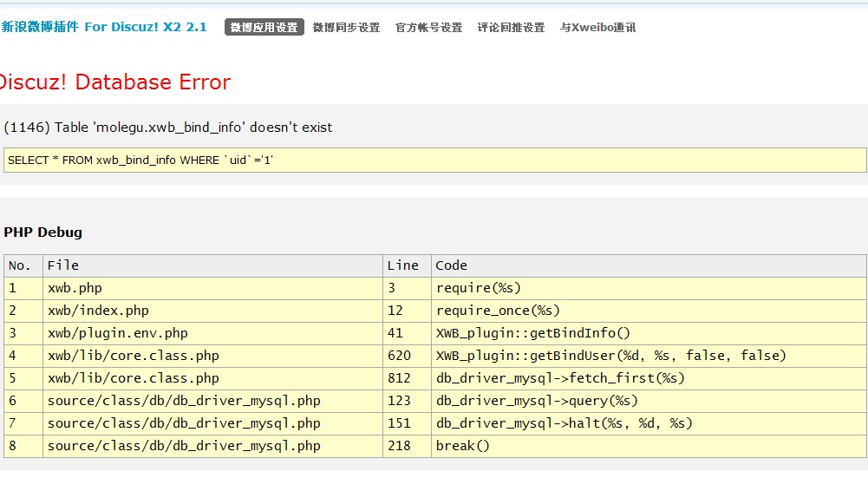The image size is (868, 478).
Task: Click the error message about table xwb_bind_info
Action: (x=167, y=128)
